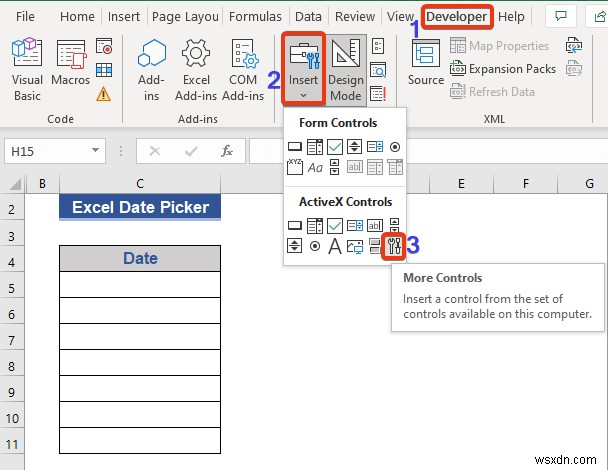Image resolution: width=608 pixels, height=470 pixels.
Task: Insert ActiveX list box
Action: pos(355,225)
